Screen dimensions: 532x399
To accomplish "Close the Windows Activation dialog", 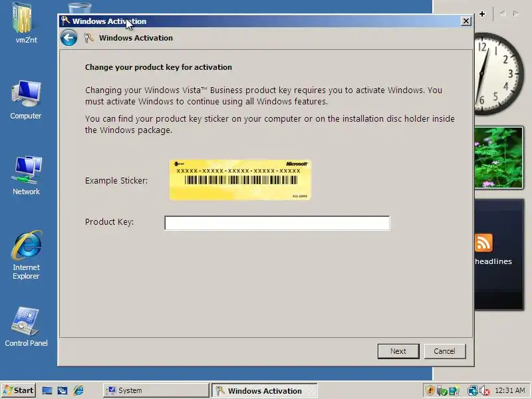I will 466,21.
